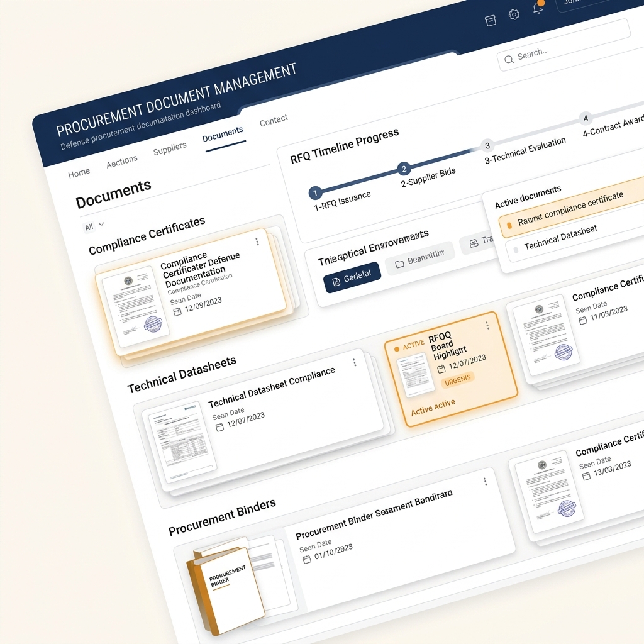Click calendar icon beside 01/10/2023
Viewport: 644px width, 644px height.
(x=307, y=559)
